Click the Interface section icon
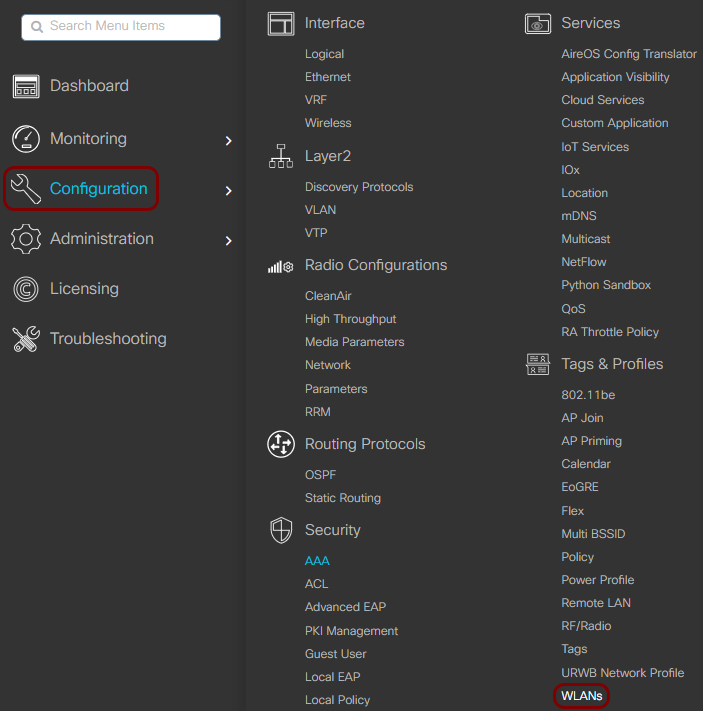The width and height of the screenshot is (703, 711). (x=281, y=24)
